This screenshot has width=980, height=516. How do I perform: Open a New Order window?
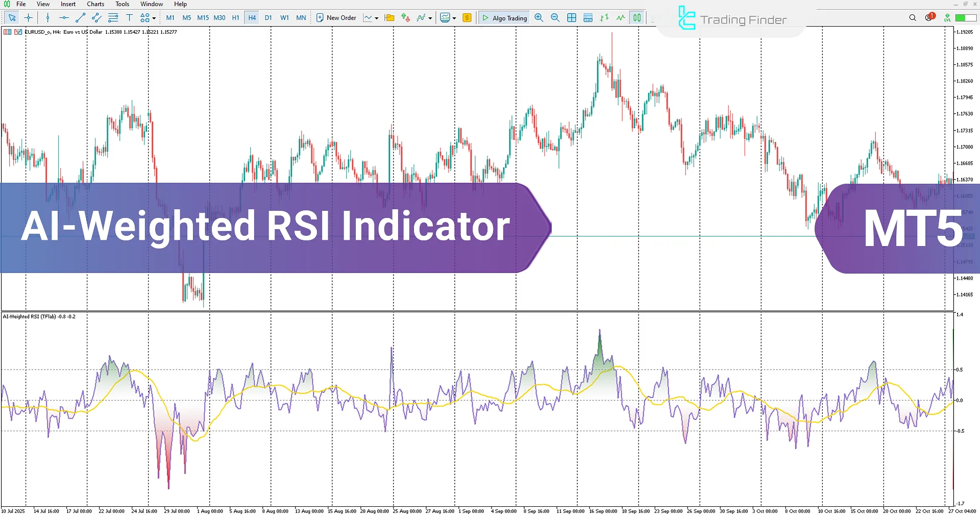tap(336, 17)
